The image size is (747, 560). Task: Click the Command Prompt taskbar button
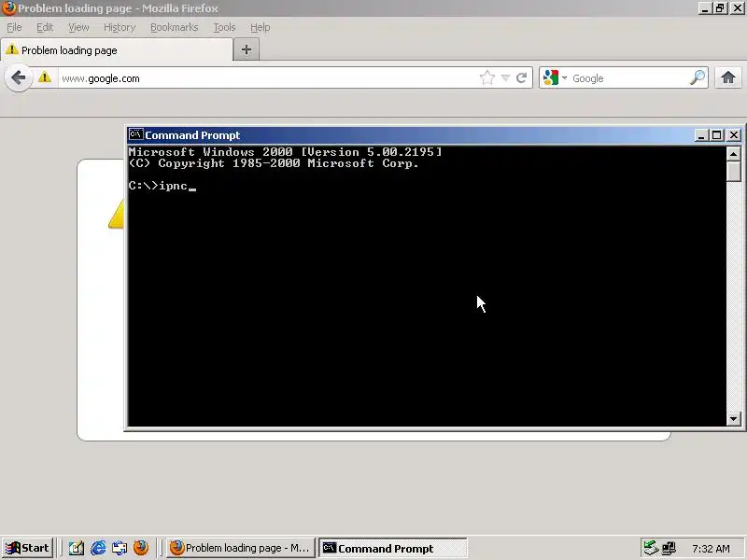(x=393, y=548)
